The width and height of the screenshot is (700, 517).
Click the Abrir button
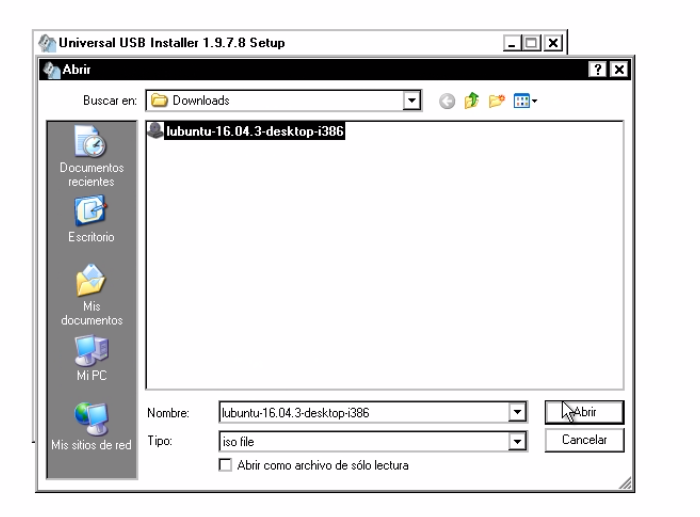tap(584, 412)
